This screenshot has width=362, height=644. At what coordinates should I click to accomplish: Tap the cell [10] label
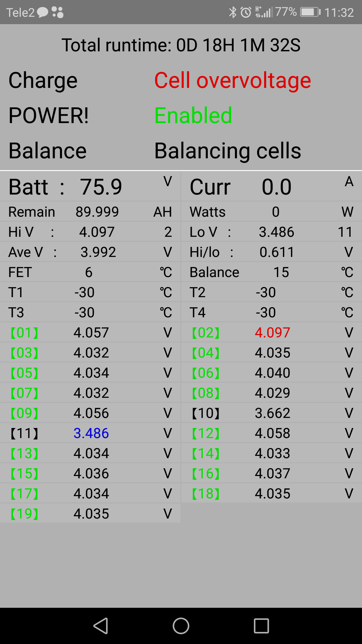[205, 413]
